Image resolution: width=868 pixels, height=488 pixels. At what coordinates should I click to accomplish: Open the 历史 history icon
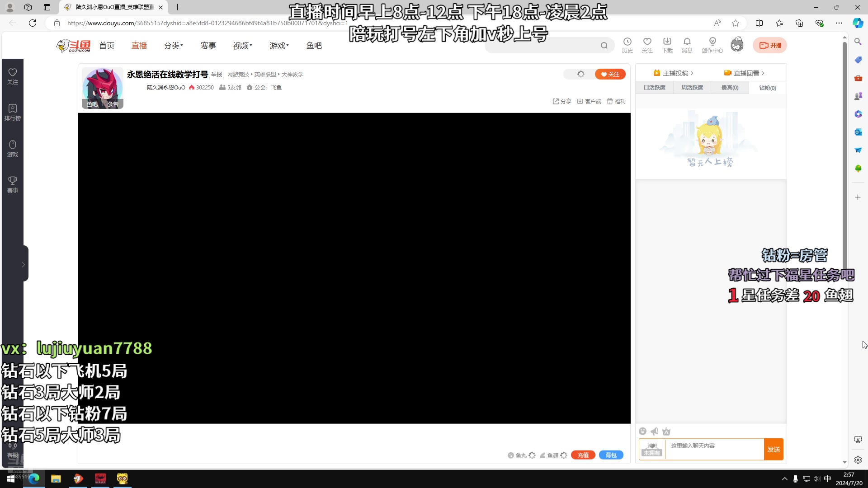[627, 45]
